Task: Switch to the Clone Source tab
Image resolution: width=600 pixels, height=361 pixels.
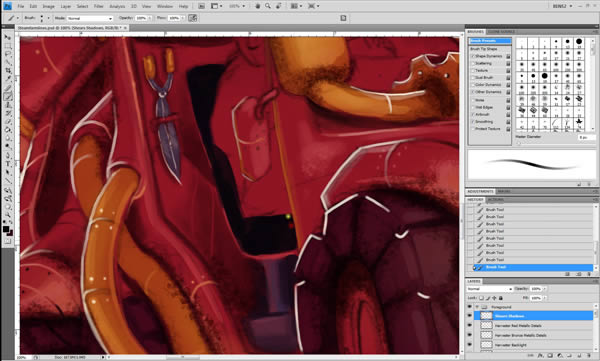Action: pos(502,32)
